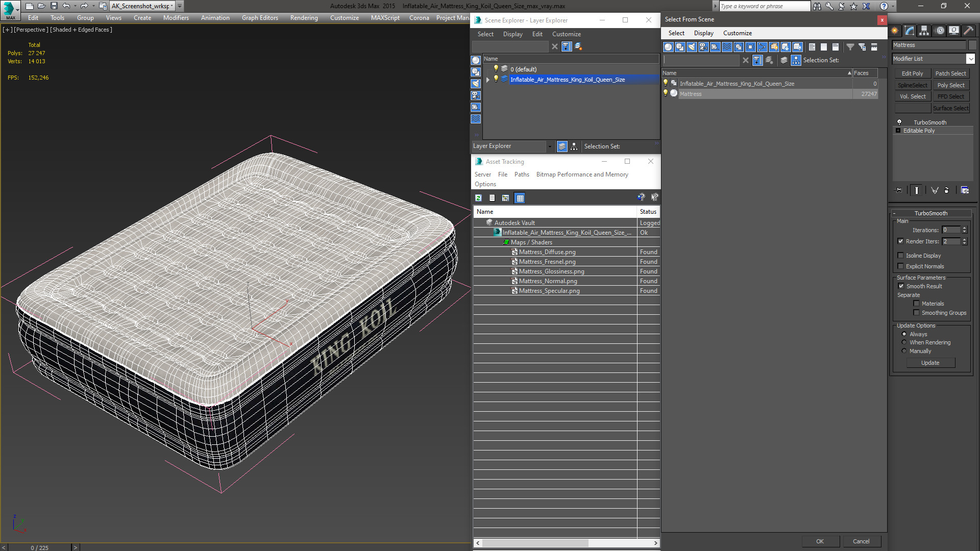
Task: Open Hierarchy command panel tab
Action: tap(924, 31)
